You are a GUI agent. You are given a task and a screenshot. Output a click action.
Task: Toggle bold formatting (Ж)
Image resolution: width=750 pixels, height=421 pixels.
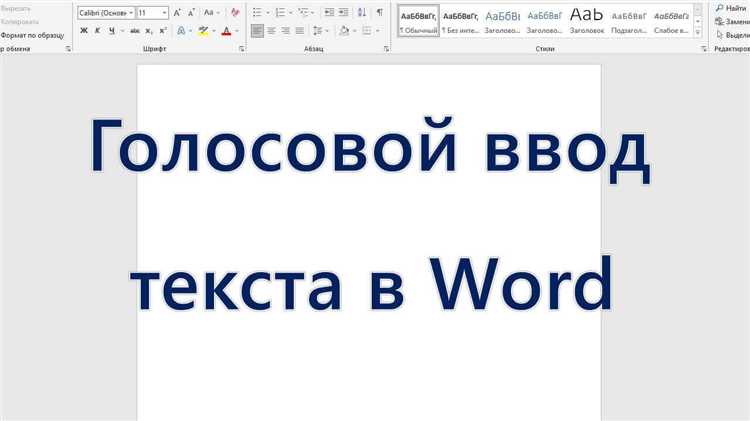(84, 31)
